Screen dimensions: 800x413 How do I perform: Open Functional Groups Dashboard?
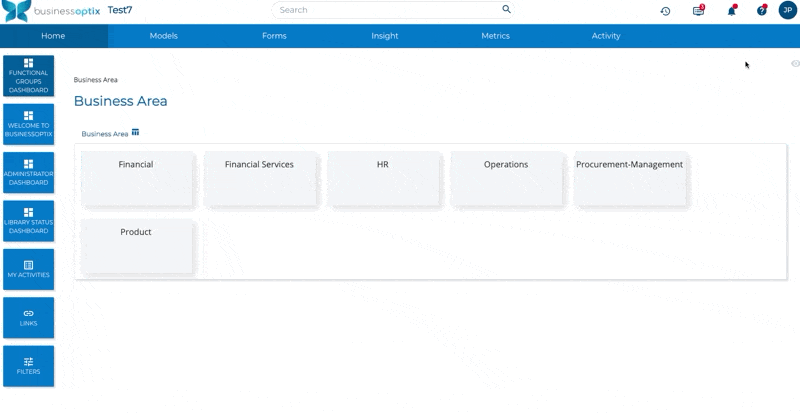[x=28, y=76]
